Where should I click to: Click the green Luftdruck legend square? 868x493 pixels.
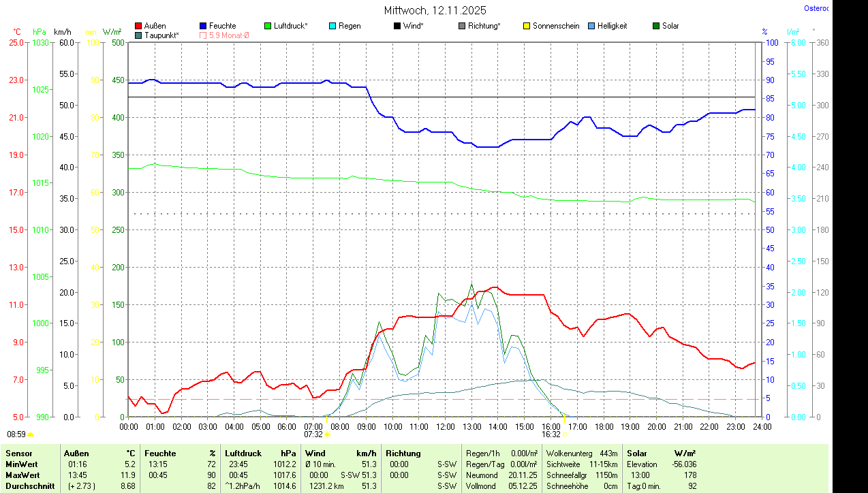click(x=268, y=26)
